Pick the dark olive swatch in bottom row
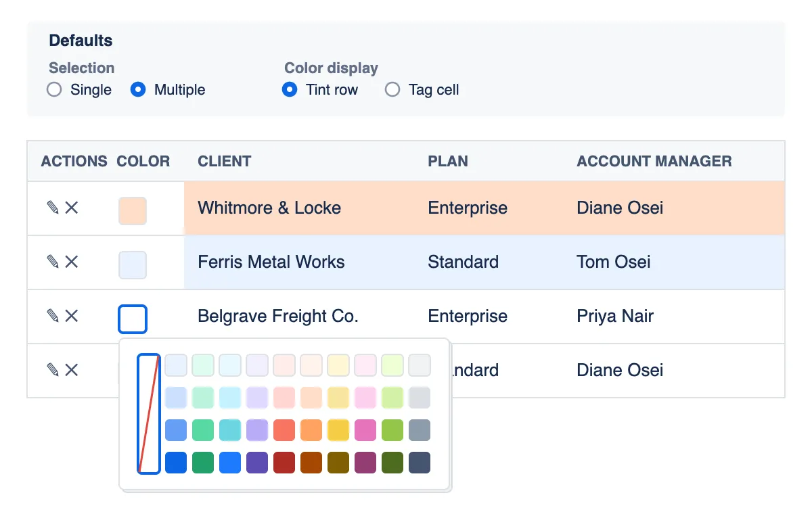 coord(338,463)
